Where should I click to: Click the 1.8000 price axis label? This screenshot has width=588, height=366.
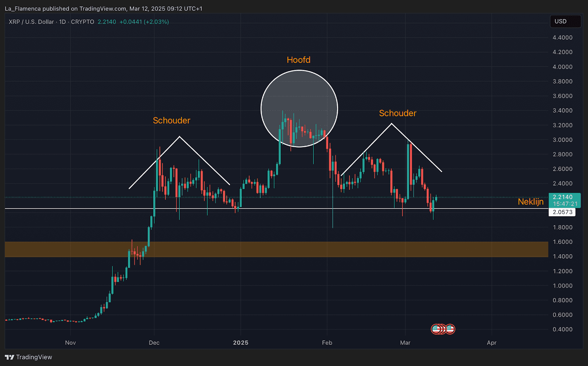[x=563, y=227]
